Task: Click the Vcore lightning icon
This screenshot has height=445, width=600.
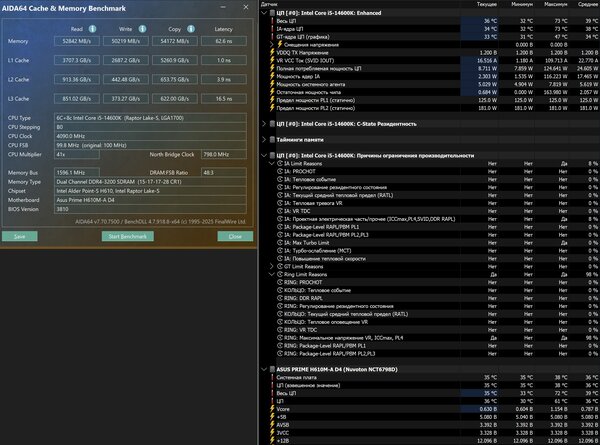Action: pos(272,409)
